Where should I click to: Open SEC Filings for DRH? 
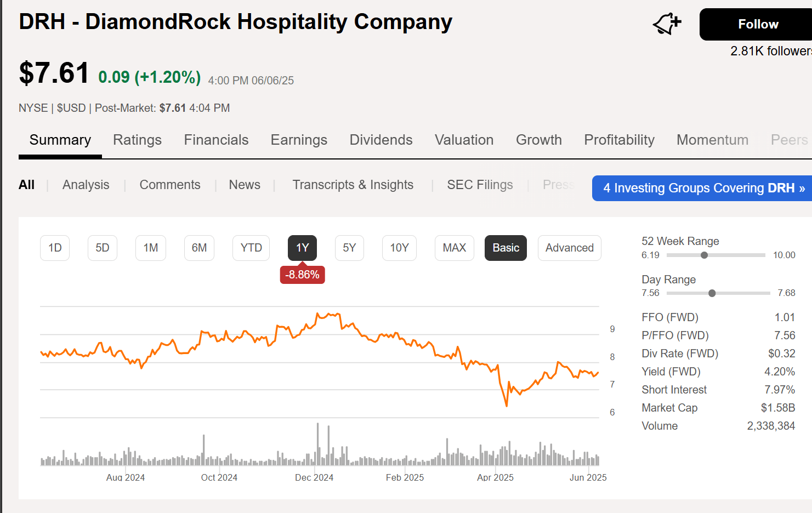[480, 185]
